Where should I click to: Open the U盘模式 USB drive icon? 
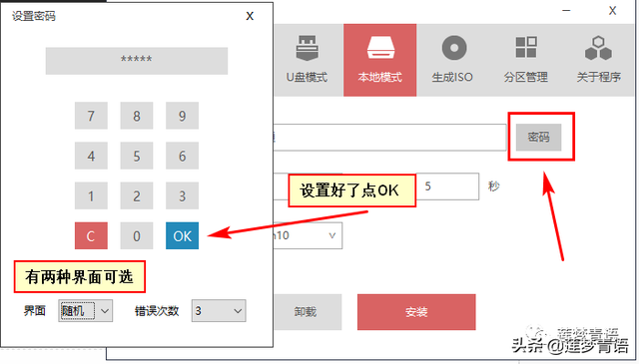[x=307, y=49]
